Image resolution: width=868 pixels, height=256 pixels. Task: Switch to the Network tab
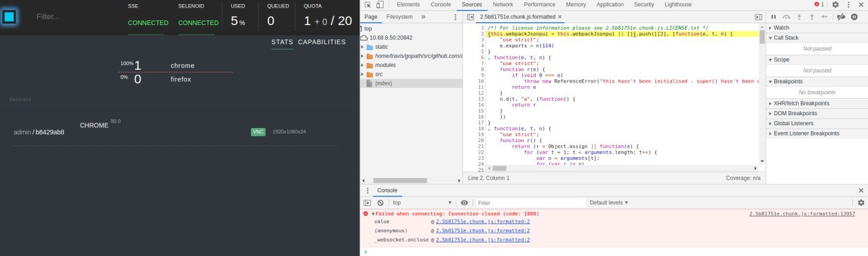502,5
